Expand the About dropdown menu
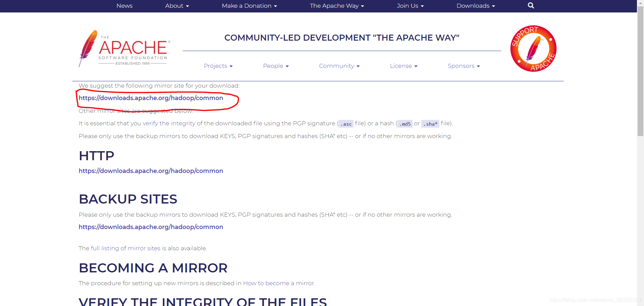Screen dimensions: 644x306 [x=177, y=6]
